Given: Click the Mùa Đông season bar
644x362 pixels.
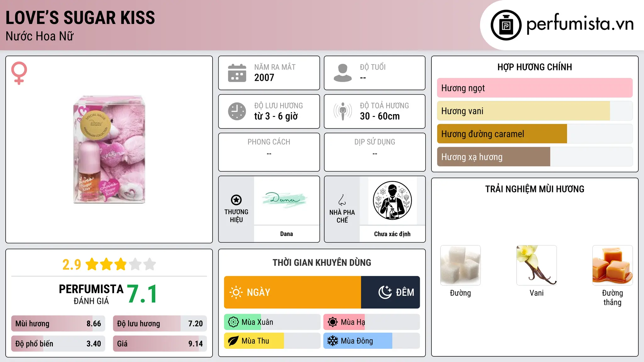Looking at the screenshot, I should point(372,341).
